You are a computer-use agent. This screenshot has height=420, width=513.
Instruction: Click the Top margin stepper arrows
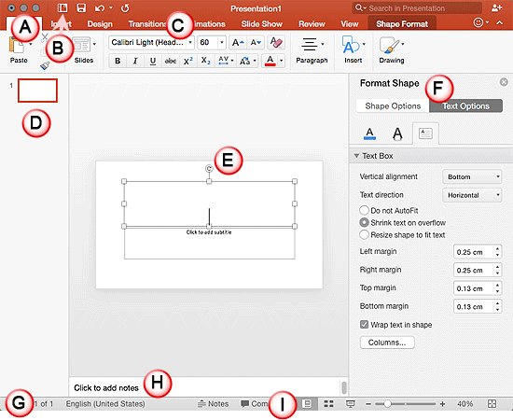(x=497, y=288)
